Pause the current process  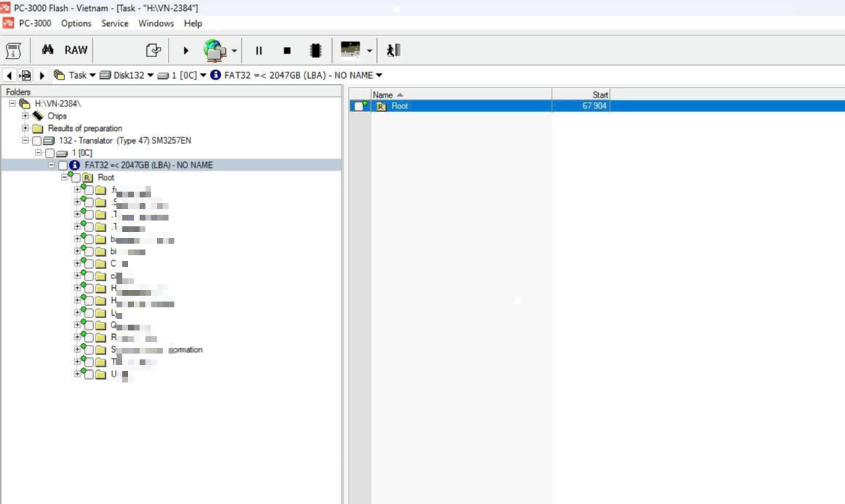click(259, 51)
